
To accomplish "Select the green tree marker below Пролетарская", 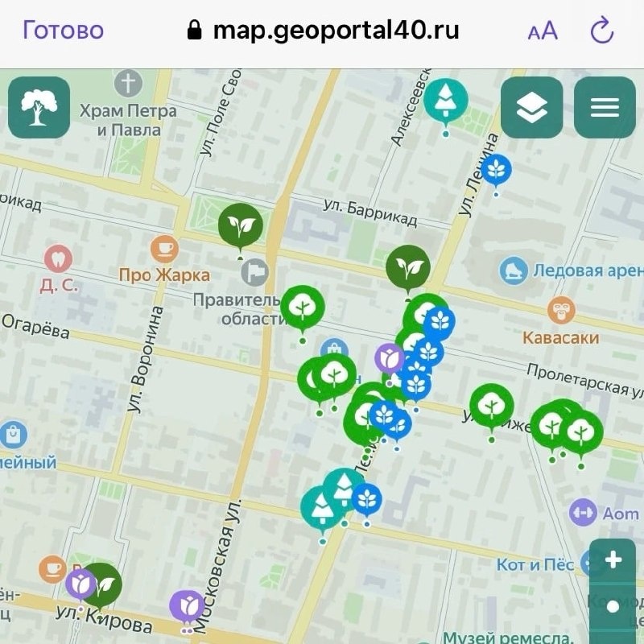I will pyautogui.click(x=492, y=407).
